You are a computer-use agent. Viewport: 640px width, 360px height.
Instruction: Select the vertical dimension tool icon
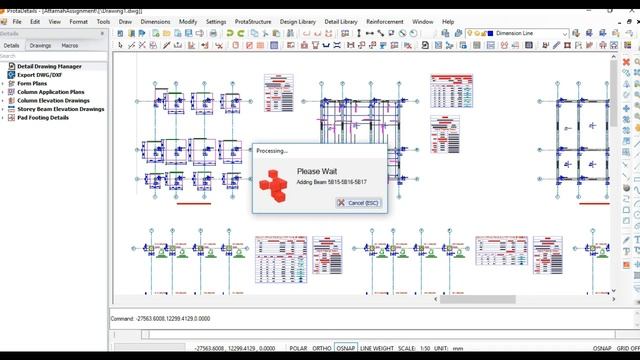click(359, 33)
